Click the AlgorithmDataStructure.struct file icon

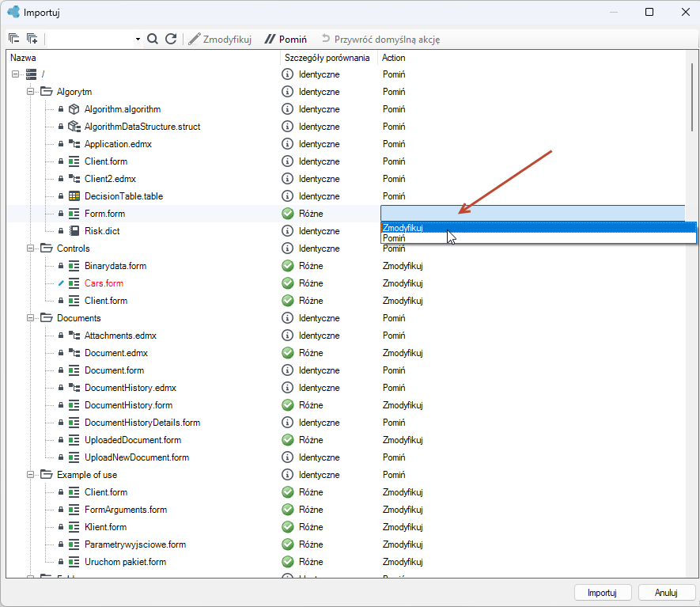pyautogui.click(x=74, y=127)
